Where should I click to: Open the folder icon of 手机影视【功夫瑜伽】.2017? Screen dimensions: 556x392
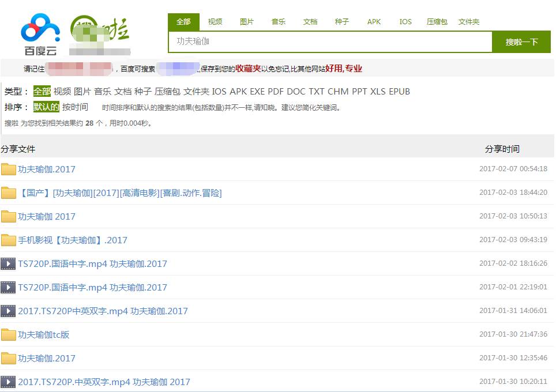8,240
